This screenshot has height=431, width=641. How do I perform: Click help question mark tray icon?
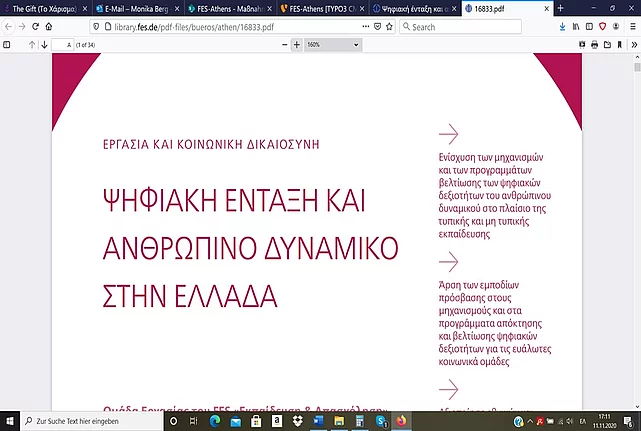tap(518, 421)
